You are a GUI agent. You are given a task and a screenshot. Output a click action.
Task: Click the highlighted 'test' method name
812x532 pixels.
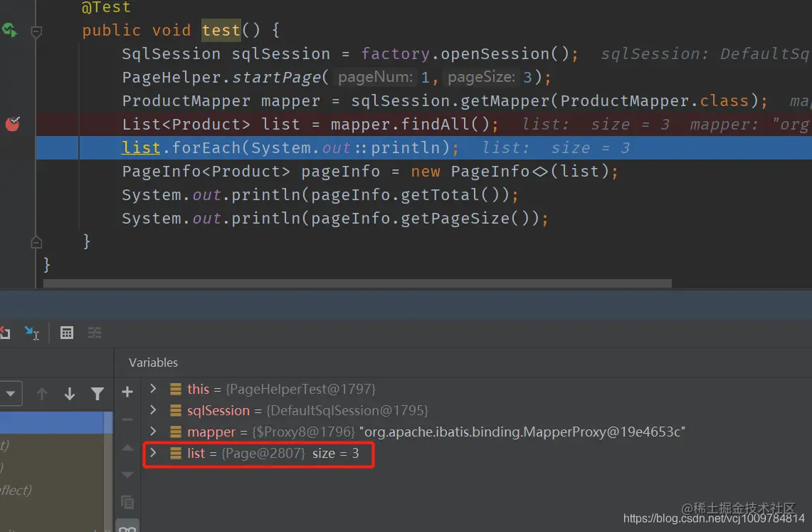pyautogui.click(x=221, y=30)
